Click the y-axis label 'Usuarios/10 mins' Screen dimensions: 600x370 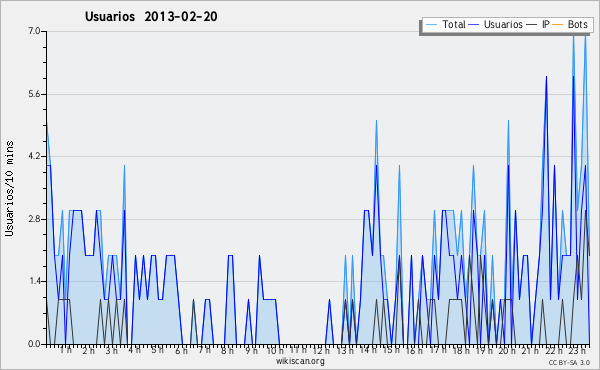tap(10, 188)
